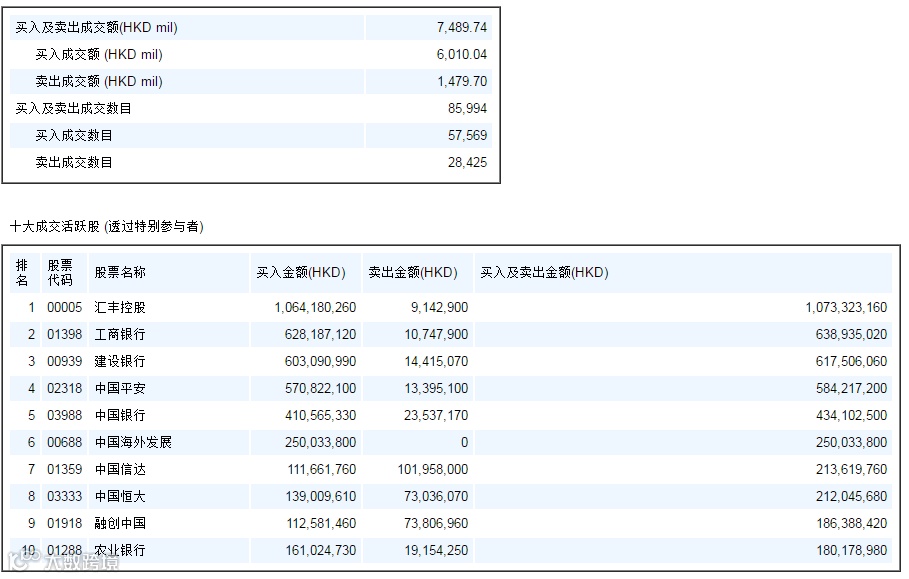
Task: Click the 十大成交活跃股 section heading
Action: (107, 227)
